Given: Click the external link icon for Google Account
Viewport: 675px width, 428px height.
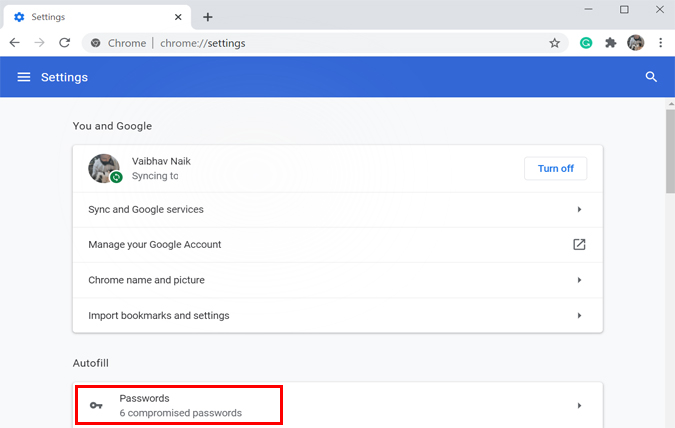Looking at the screenshot, I should (579, 245).
